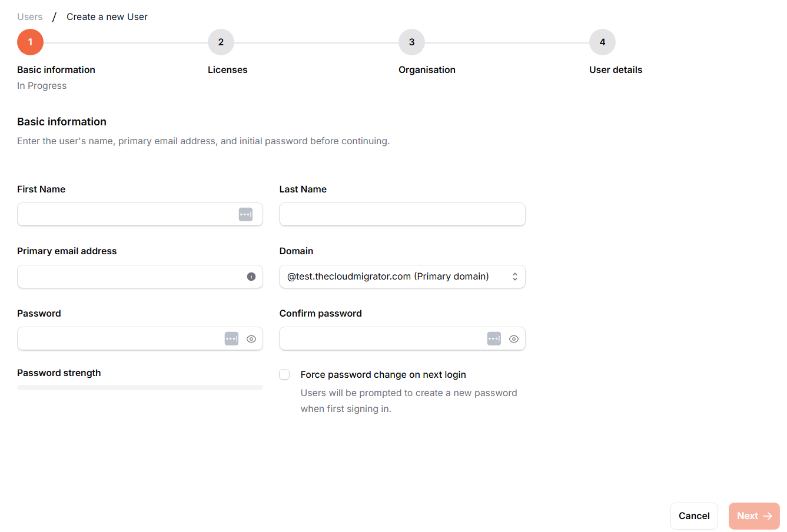This screenshot has height=532, width=787.
Task: Click the In Progress status text
Action: click(x=42, y=86)
